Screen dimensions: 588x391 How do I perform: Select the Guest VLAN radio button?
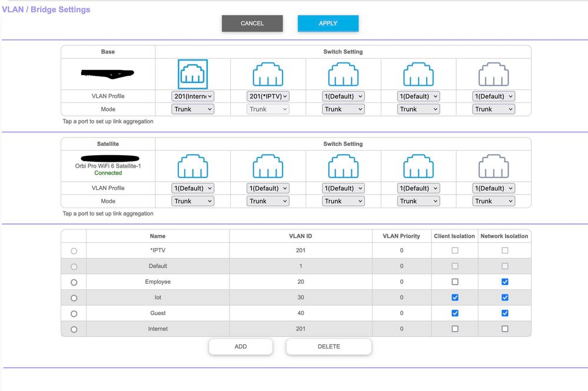point(74,313)
